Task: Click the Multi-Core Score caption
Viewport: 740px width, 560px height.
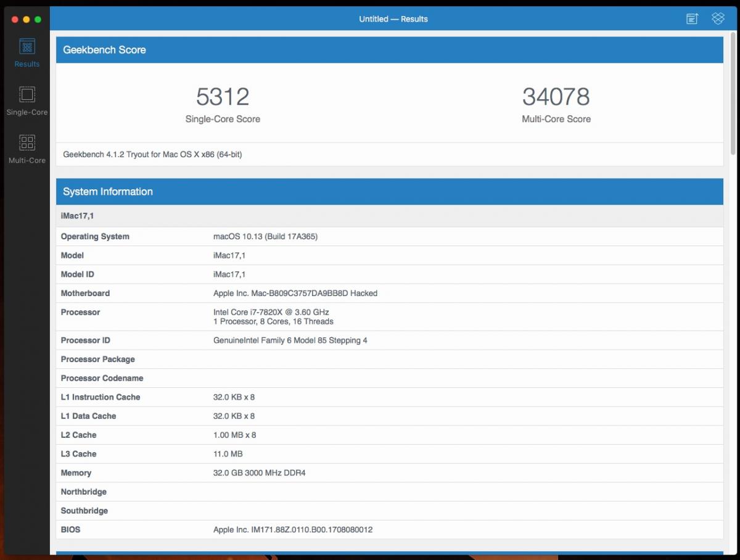Action: pyautogui.click(x=556, y=119)
